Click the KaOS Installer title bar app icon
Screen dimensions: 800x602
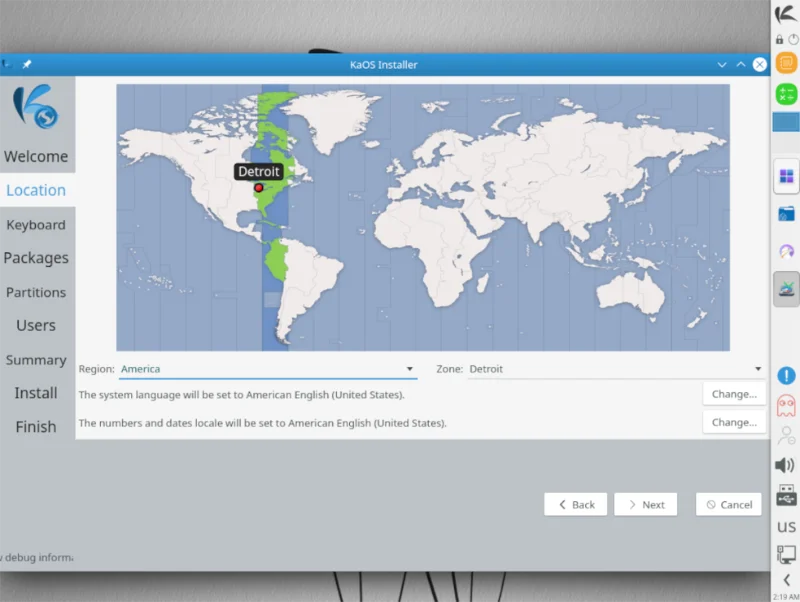click(6, 64)
